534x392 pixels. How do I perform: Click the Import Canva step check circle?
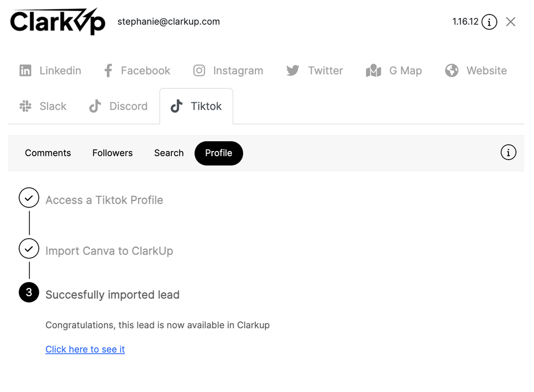[29, 249]
